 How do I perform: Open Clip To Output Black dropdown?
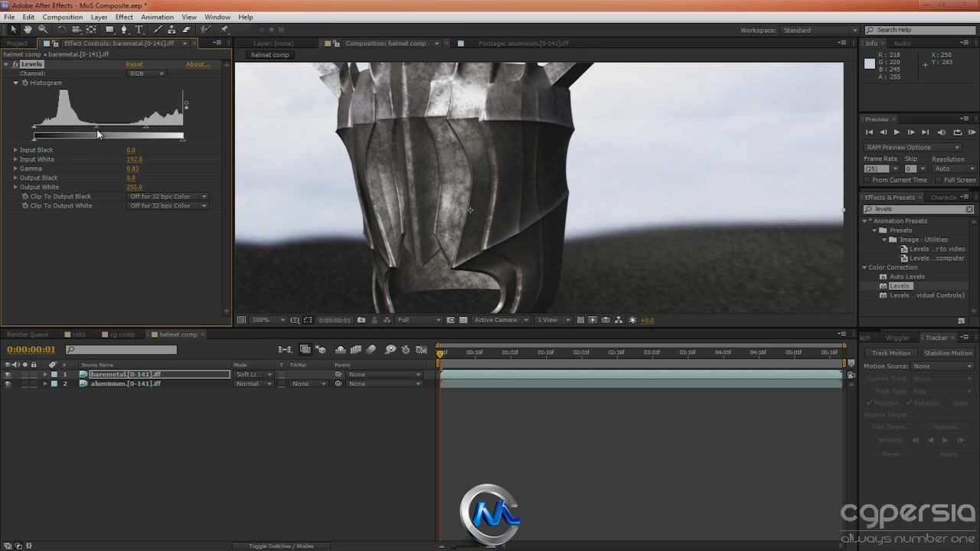tap(168, 197)
